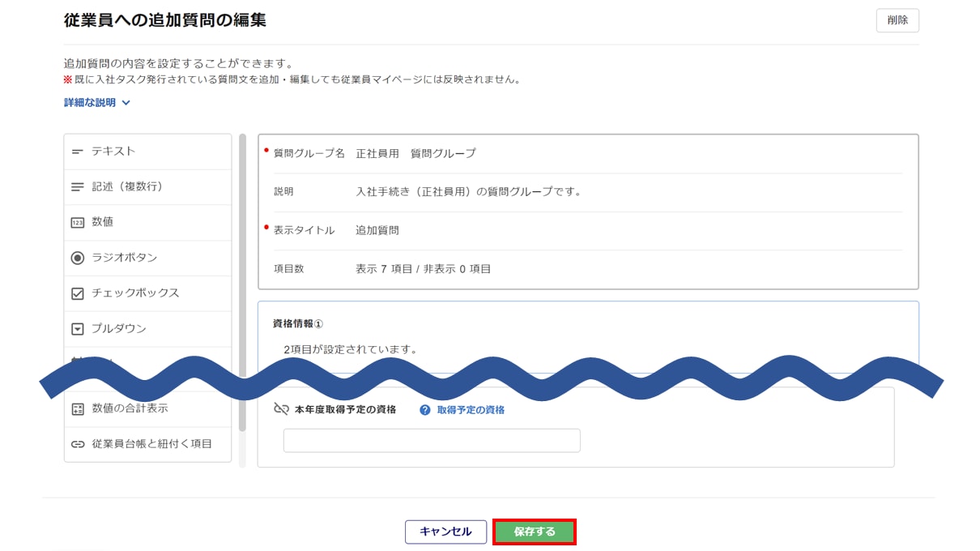Image resolution: width=980 pixels, height=551 pixels.
Task: Click the 本年度取得予定の資格 text input box
Action: (x=432, y=441)
